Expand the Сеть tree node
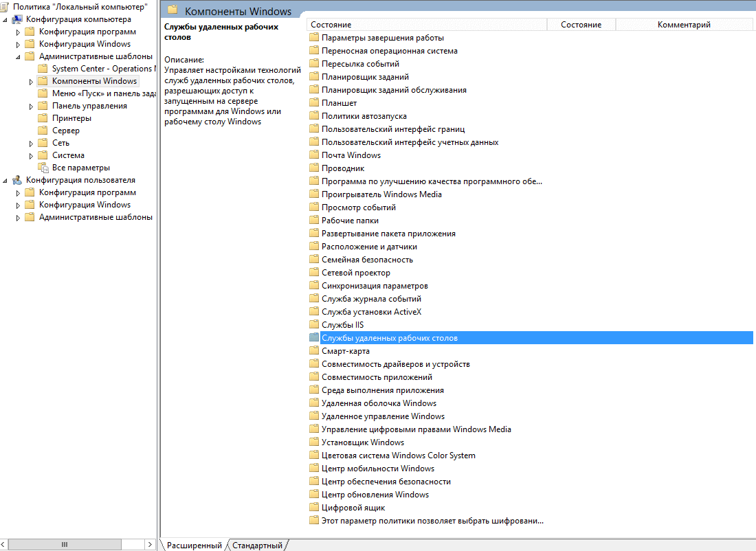This screenshot has width=756, height=551. tap(32, 144)
